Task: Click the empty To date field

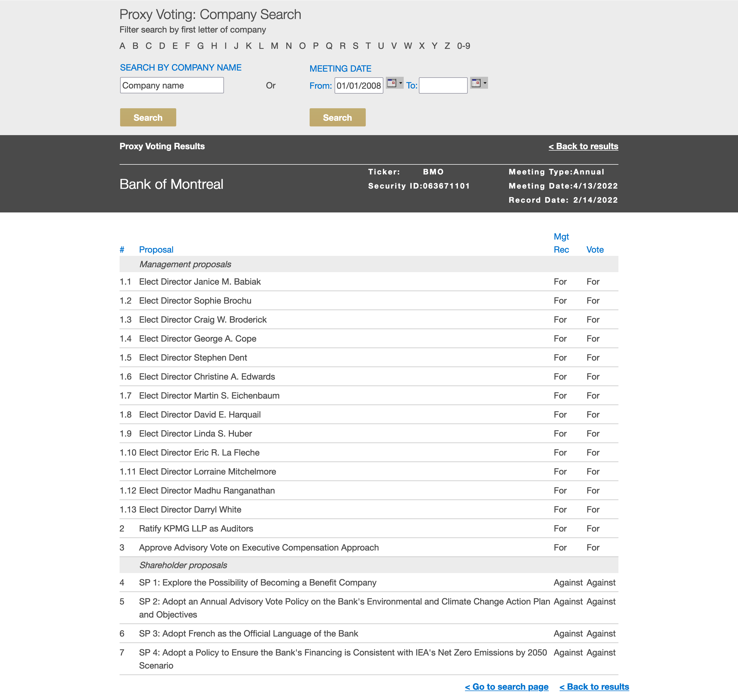Action: pos(443,86)
